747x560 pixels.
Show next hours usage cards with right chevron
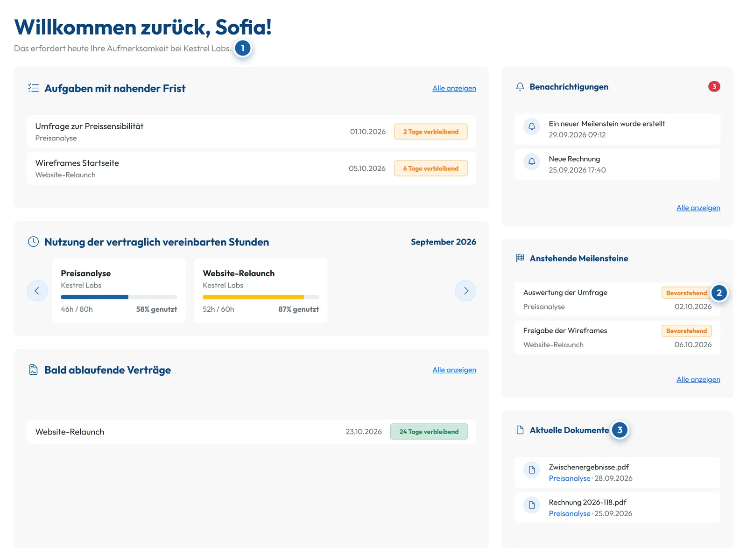pos(465,291)
